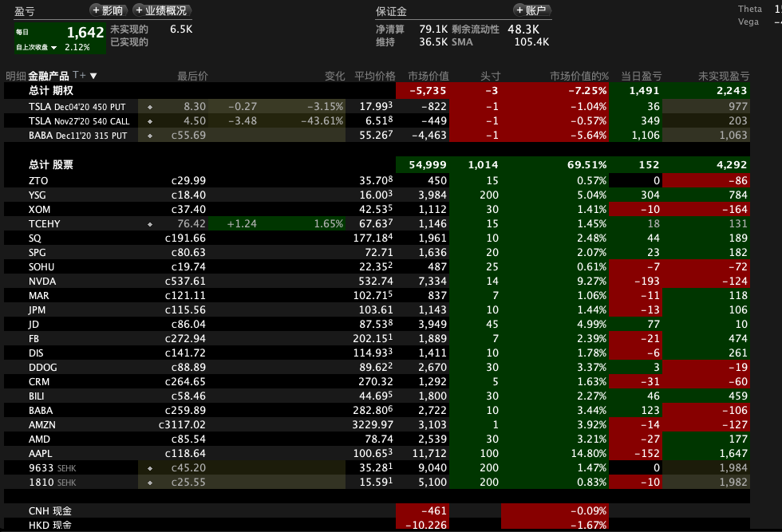Click the AAPL market value 11,712
This screenshot has height=532, width=782.
coord(429,454)
